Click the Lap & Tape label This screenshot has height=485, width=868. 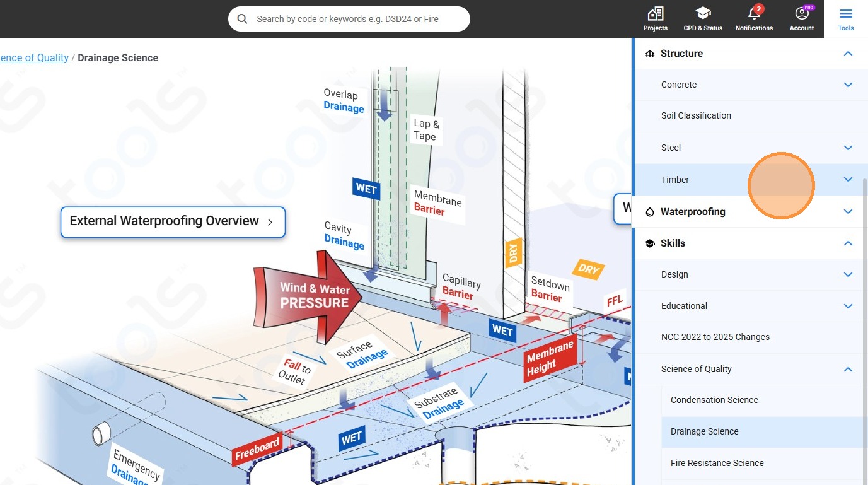[x=426, y=129]
